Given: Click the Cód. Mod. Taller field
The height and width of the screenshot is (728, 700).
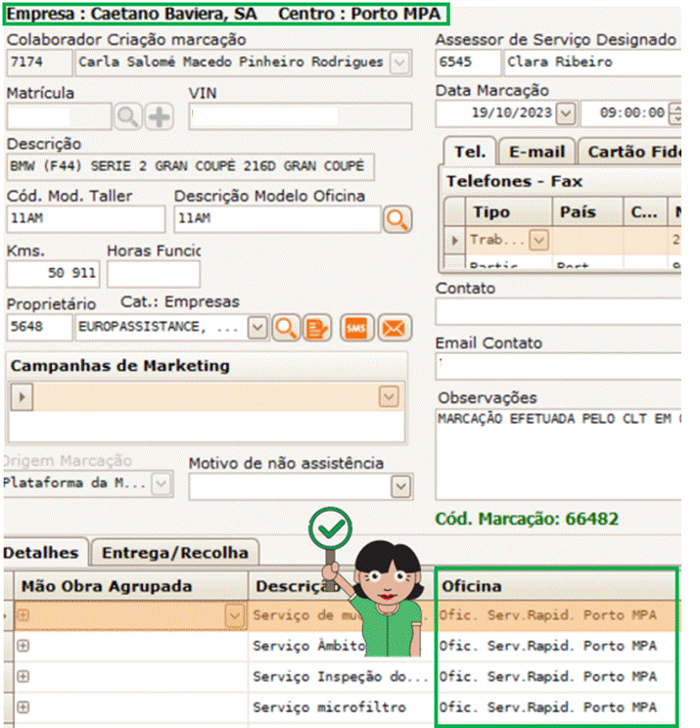Looking at the screenshot, I should click(86, 218).
